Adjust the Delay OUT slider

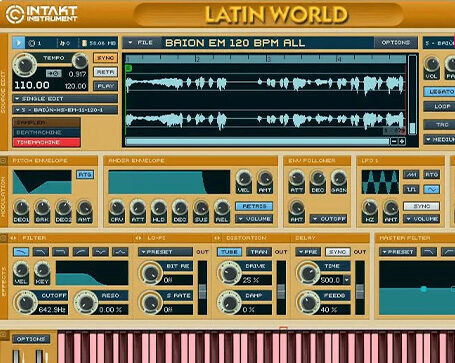[360, 291]
